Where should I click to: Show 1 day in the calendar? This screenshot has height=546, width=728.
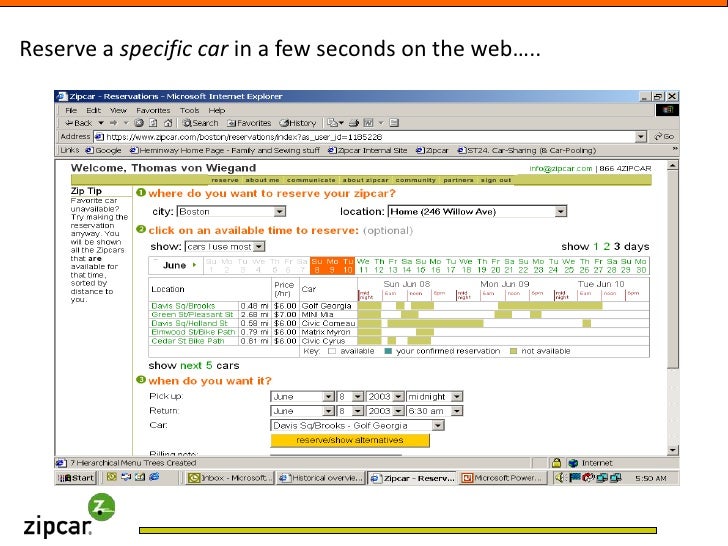[x=596, y=247]
